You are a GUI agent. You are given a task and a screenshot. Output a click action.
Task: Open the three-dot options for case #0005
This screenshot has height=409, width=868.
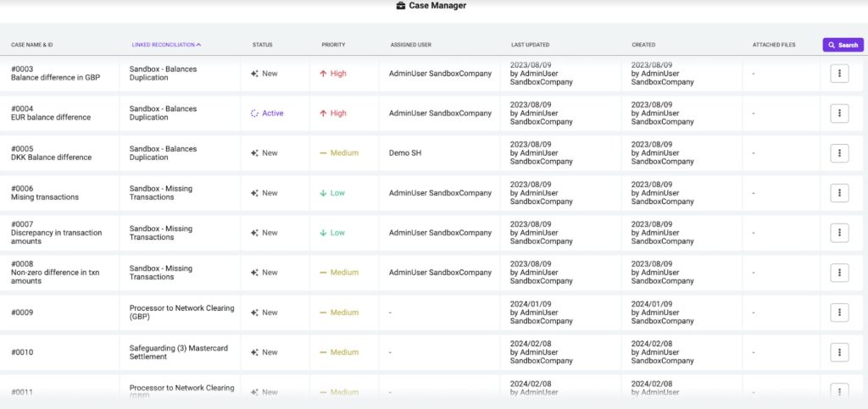point(839,153)
